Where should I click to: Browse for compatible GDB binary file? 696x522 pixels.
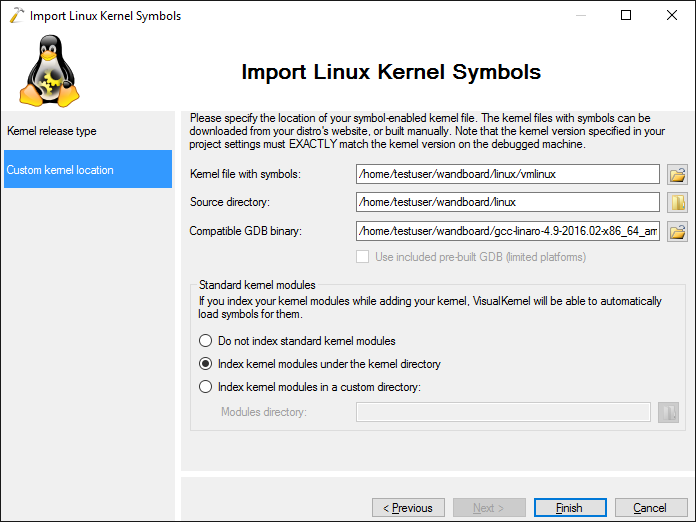(677, 231)
